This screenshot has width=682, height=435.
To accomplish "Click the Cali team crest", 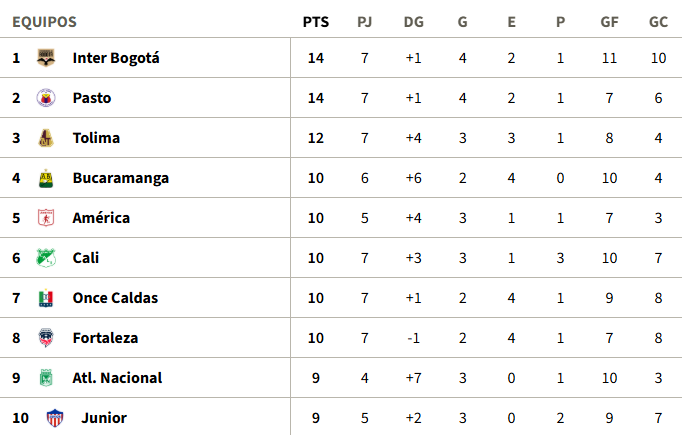I will point(45,258).
